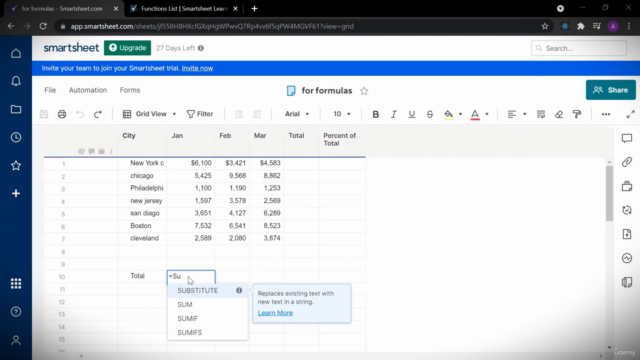
Task: Click trial info icon beside 27 Days Left
Action: (x=201, y=48)
